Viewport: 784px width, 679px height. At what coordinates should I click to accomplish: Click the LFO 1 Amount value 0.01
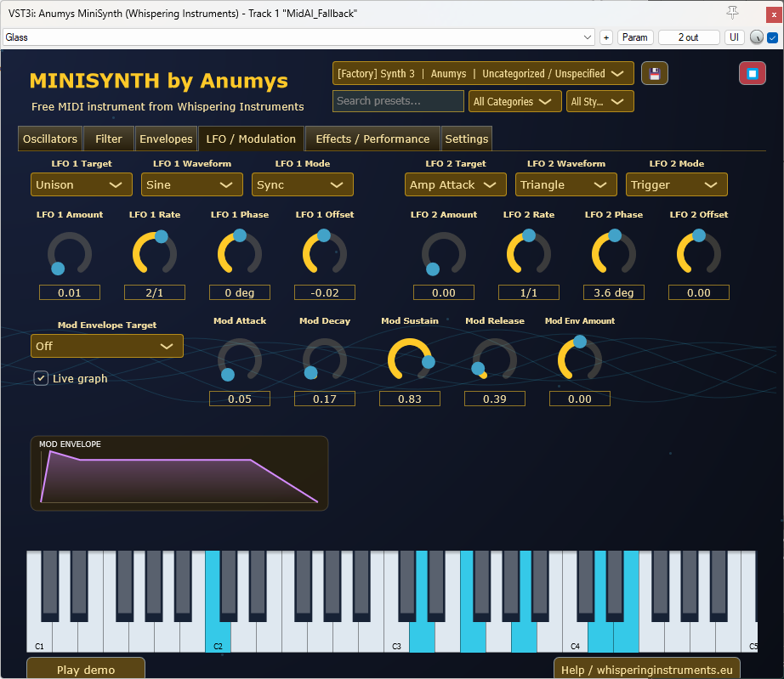[x=70, y=292]
